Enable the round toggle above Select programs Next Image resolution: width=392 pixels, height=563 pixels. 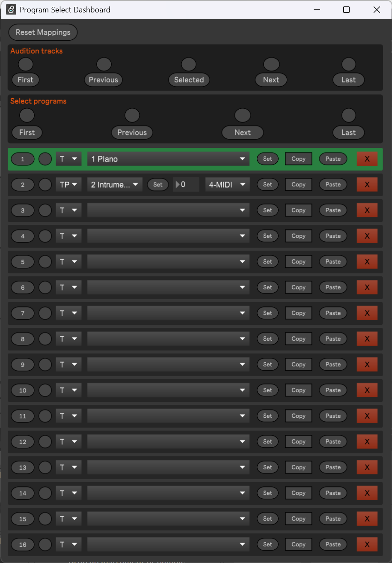[x=243, y=115]
